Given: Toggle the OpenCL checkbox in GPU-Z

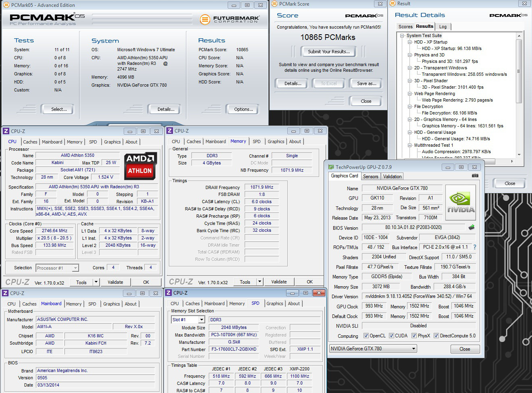Looking at the screenshot, I should (x=366, y=335).
